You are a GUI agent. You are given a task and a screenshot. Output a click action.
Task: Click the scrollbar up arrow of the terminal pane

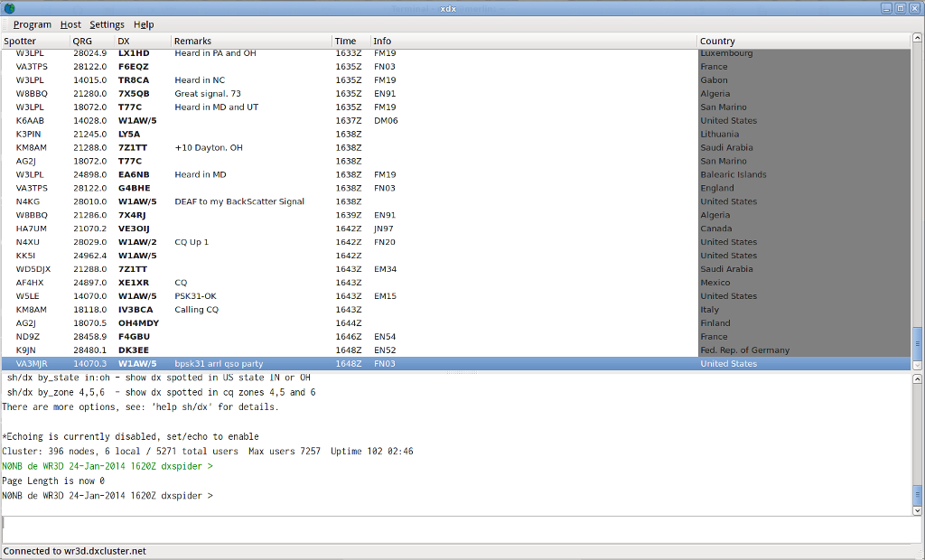tap(916, 380)
